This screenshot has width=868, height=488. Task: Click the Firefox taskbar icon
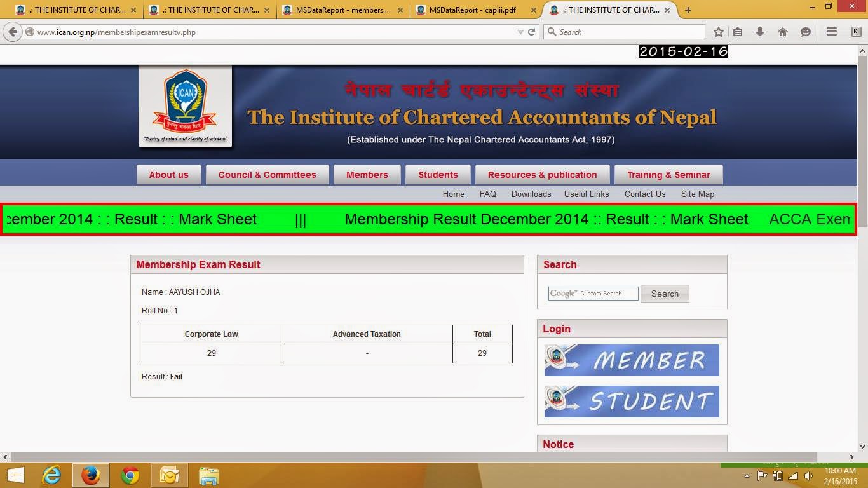pos(91,475)
